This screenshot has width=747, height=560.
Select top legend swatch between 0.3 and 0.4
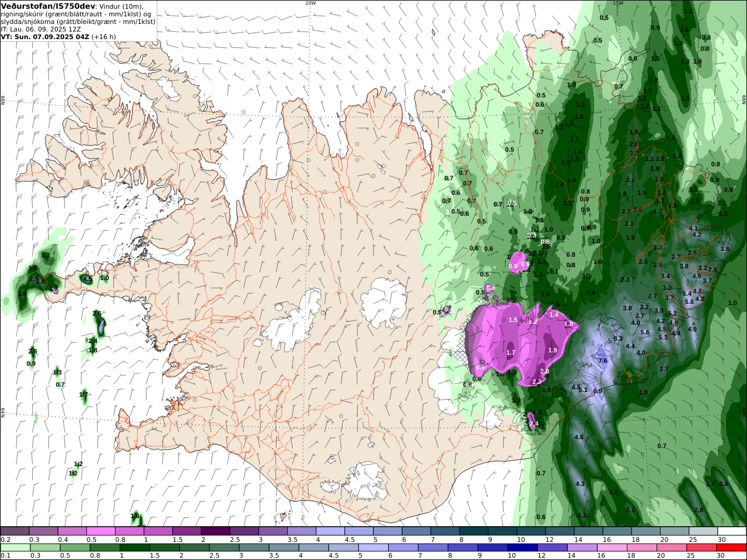click(44, 531)
